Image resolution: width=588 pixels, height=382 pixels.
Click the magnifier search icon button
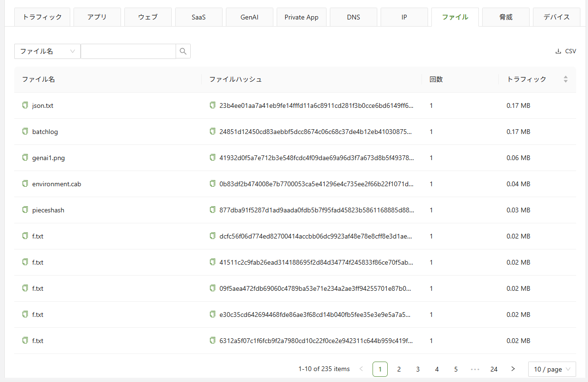point(183,51)
